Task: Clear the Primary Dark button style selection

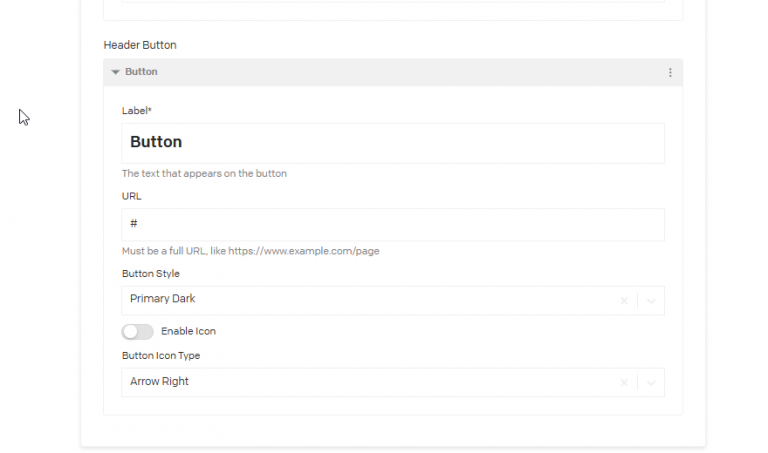Action: 624,300
